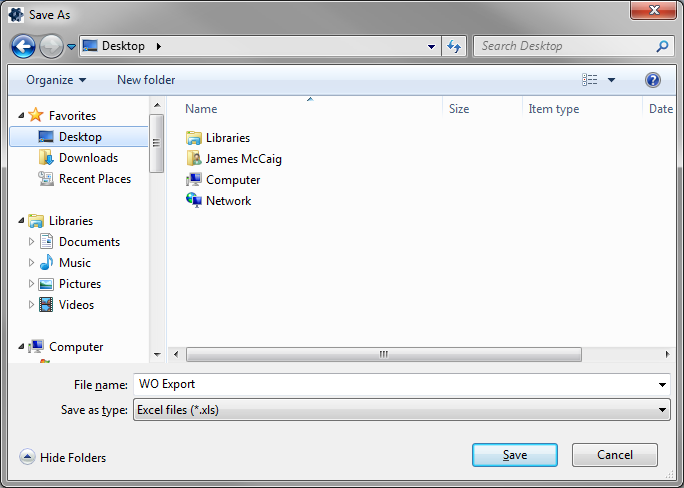Viewport: 684px width, 488px height.
Task: Click the Back navigation arrow button
Action: point(23,46)
